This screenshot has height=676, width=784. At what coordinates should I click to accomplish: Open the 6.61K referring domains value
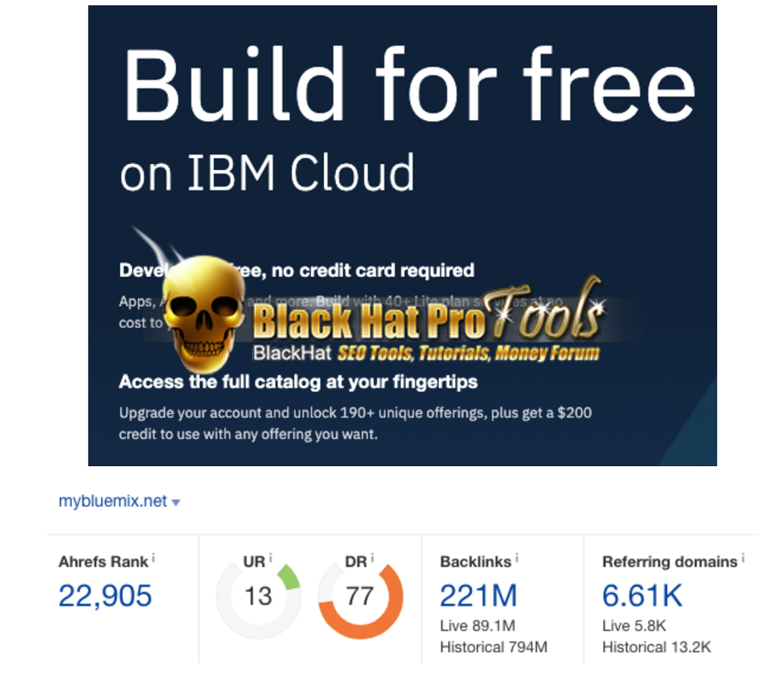642,596
